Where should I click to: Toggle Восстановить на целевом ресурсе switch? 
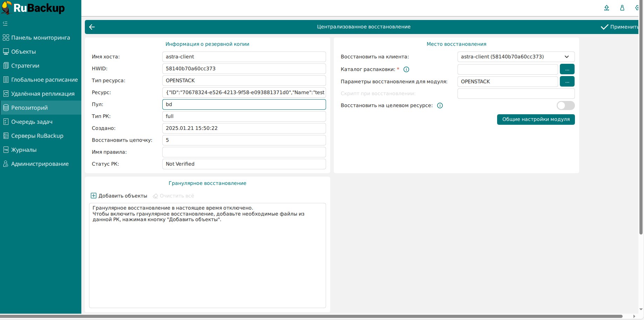coord(565,105)
